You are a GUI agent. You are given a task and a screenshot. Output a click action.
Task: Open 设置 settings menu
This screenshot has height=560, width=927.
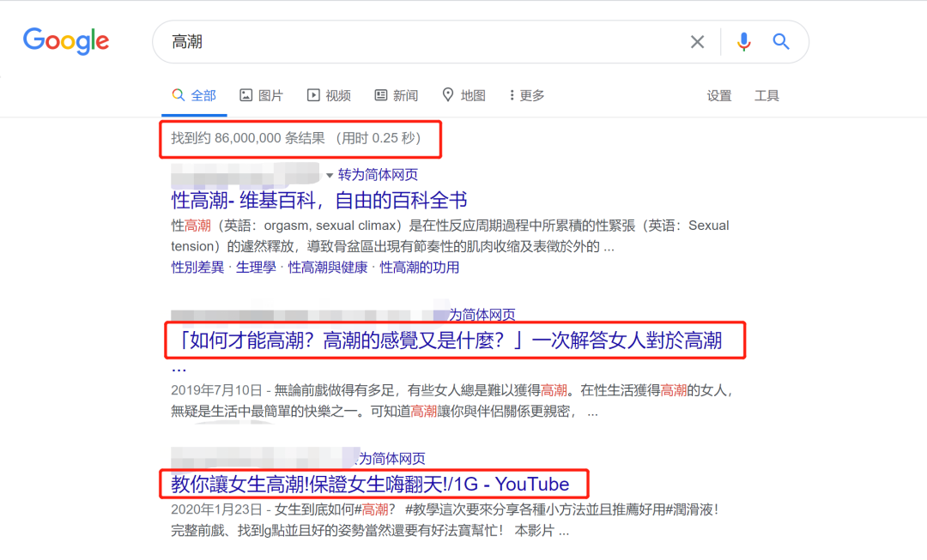point(719,96)
